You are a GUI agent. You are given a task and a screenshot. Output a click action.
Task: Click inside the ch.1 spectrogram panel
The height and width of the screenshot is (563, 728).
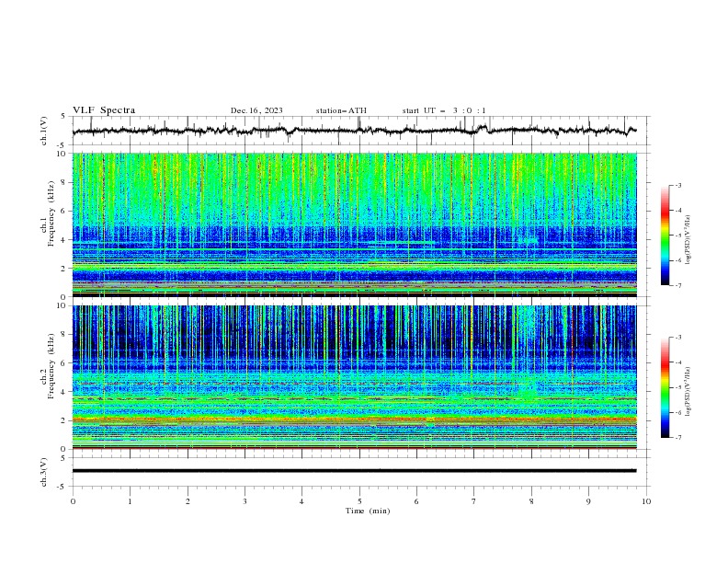tap(355, 224)
